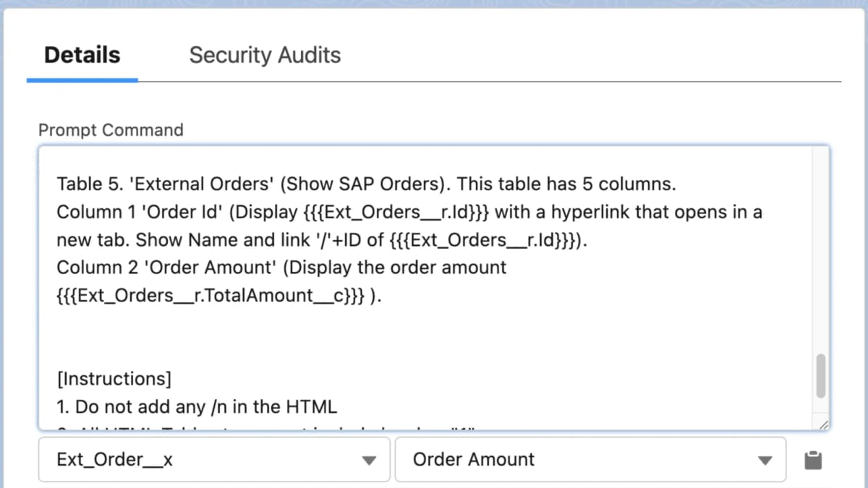Click the empty line above '[Instructions]'

point(289,340)
